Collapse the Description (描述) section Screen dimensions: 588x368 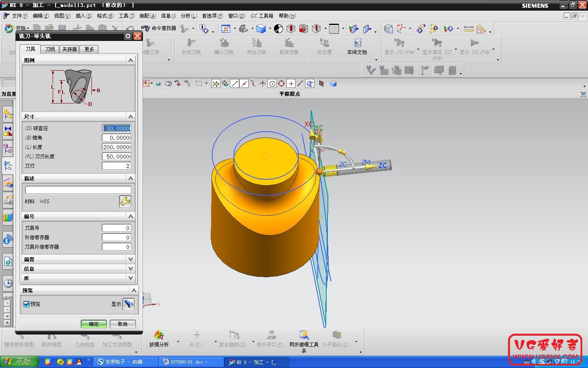point(131,178)
